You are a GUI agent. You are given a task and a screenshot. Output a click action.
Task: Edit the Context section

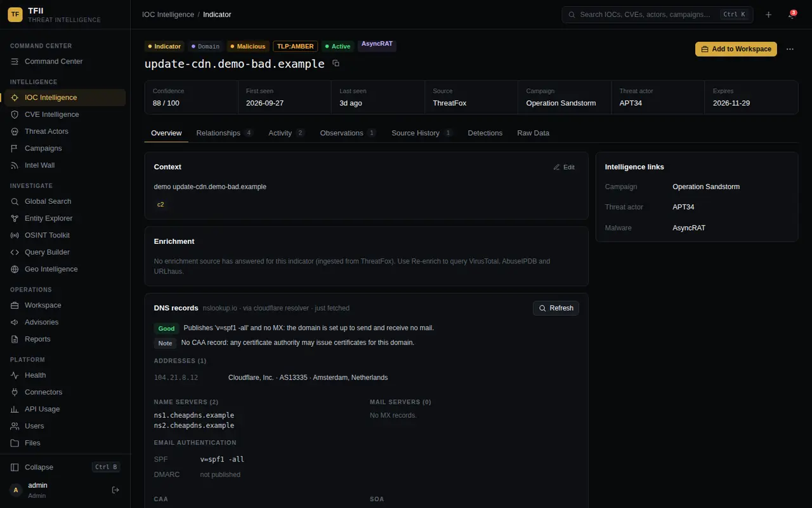click(x=564, y=167)
